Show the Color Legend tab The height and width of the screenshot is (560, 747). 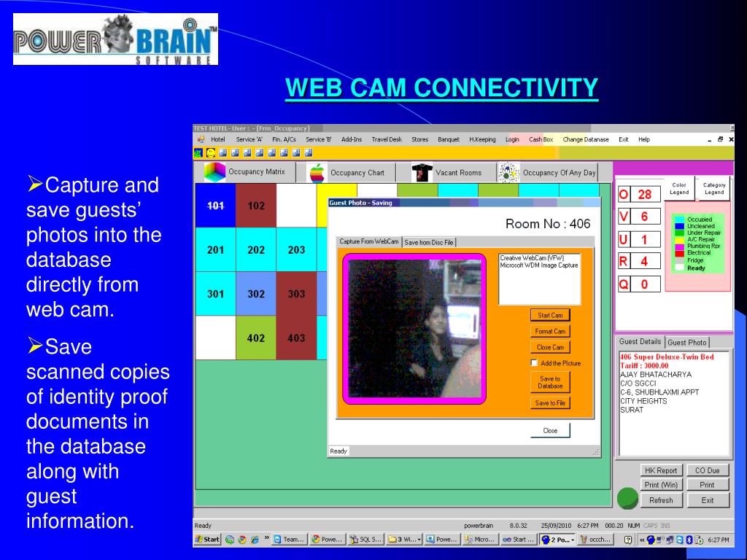679,189
